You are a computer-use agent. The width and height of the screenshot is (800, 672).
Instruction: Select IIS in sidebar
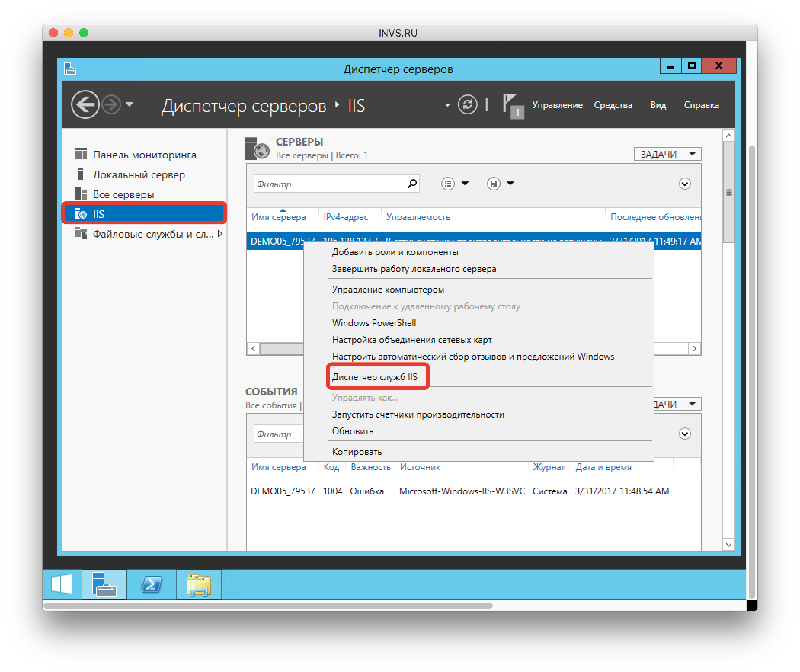(x=145, y=214)
